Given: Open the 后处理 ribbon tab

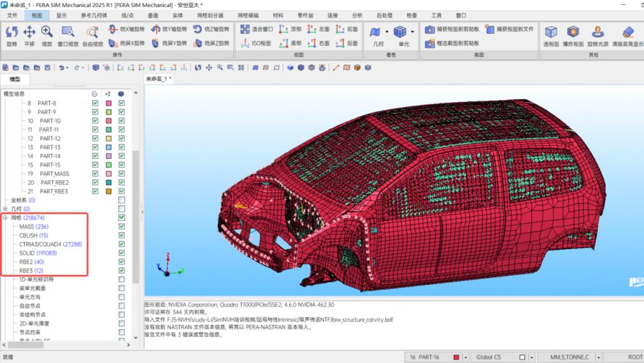Looking at the screenshot, I should (x=384, y=15).
